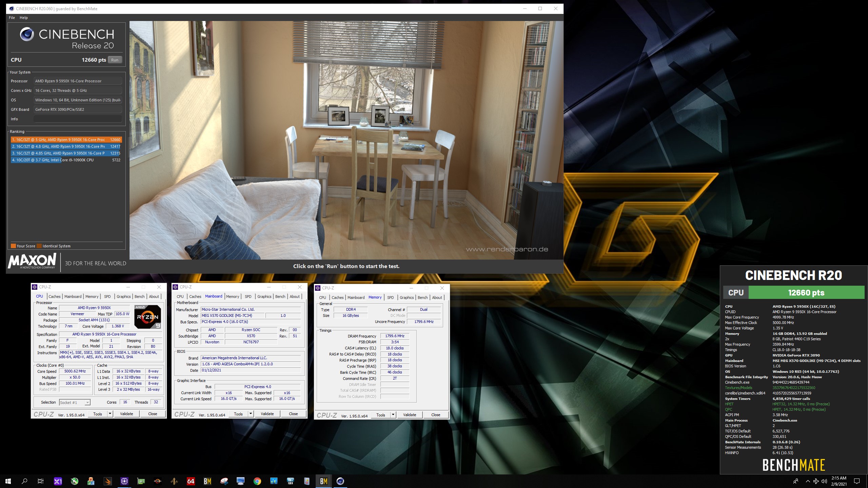Click the airplane mode tray icon
868x488 pixels.
coord(816,481)
